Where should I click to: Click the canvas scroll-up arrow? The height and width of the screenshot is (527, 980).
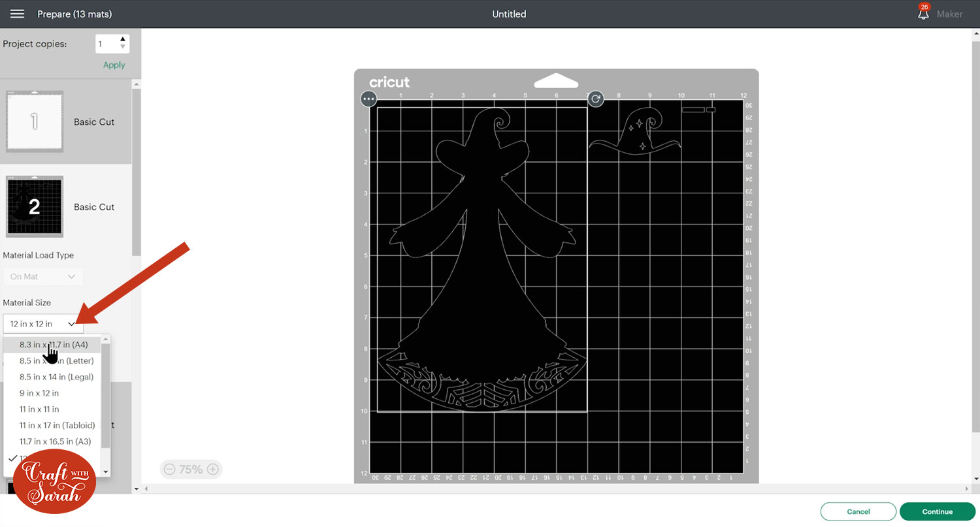pyautogui.click(x=975, y=32)
